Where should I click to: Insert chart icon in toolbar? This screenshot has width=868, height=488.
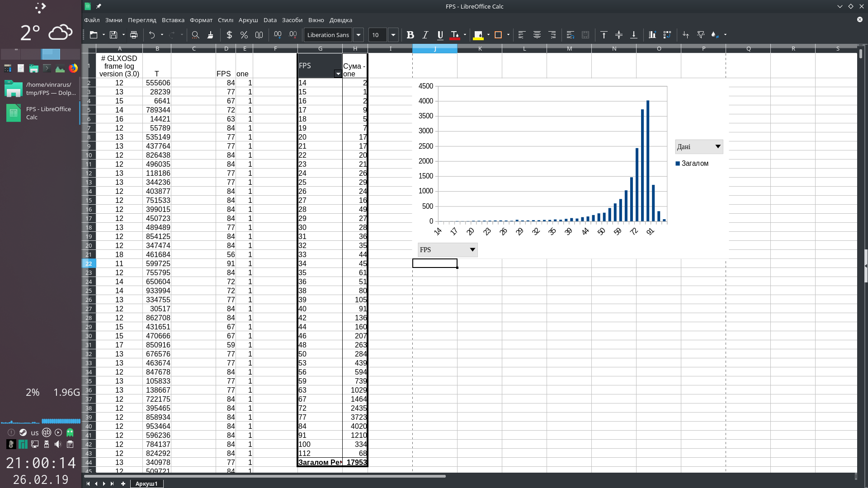[x=652, y=35]
